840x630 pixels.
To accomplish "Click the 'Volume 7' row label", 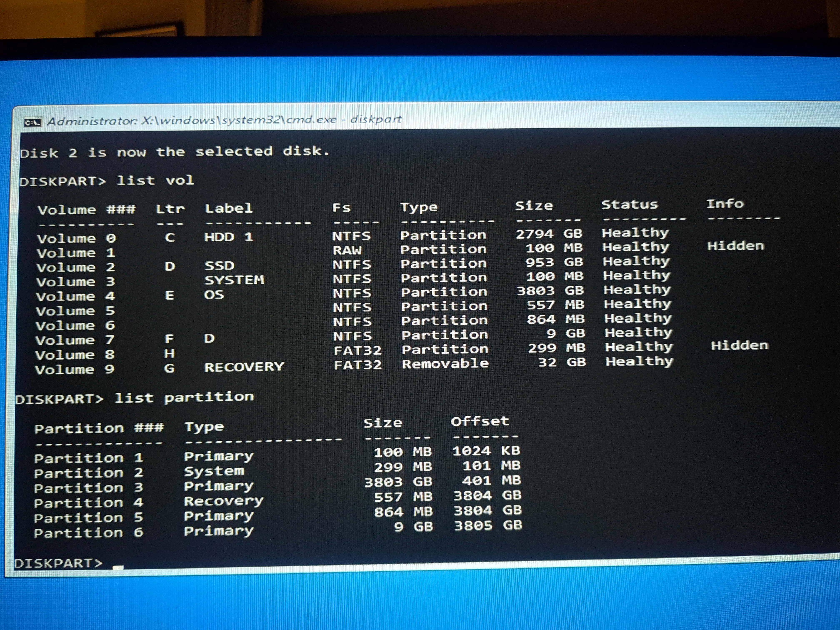I will [x=75, y=340].
